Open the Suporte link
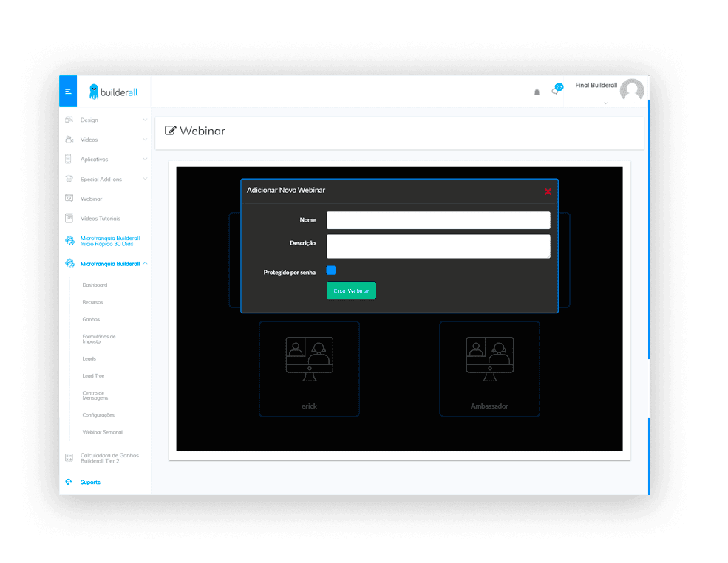 click(90, 482)
